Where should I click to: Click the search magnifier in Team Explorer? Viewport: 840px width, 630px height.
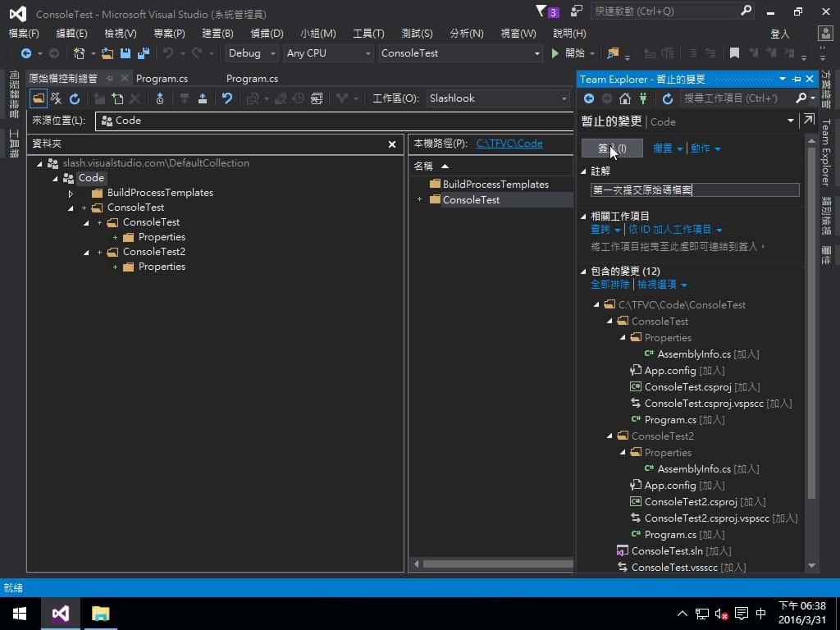tap(801, 98)
